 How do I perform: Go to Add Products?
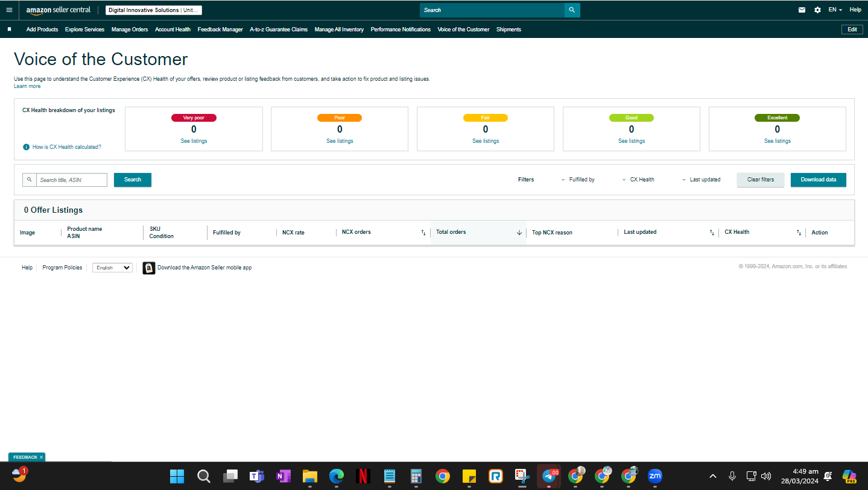pos(42,30)
